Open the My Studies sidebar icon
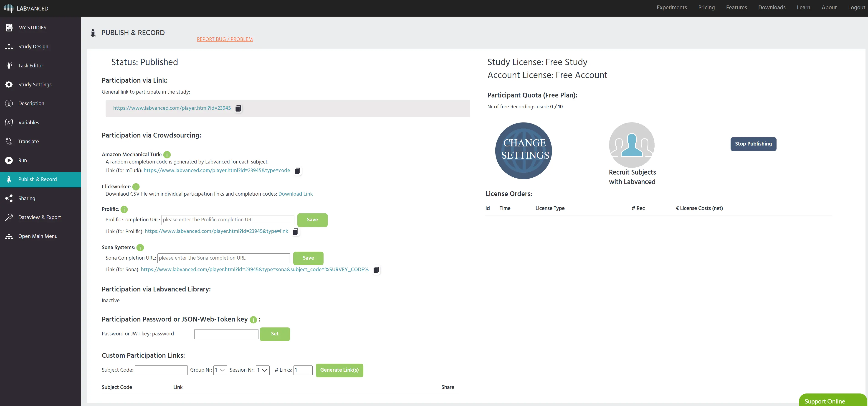 (9, 27)
